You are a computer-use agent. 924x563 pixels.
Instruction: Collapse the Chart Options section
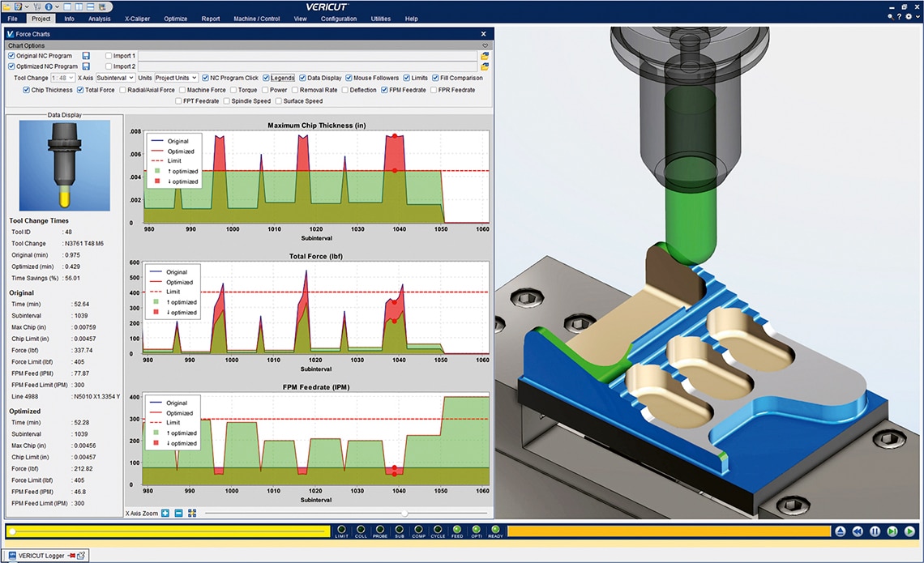point(485,45)
